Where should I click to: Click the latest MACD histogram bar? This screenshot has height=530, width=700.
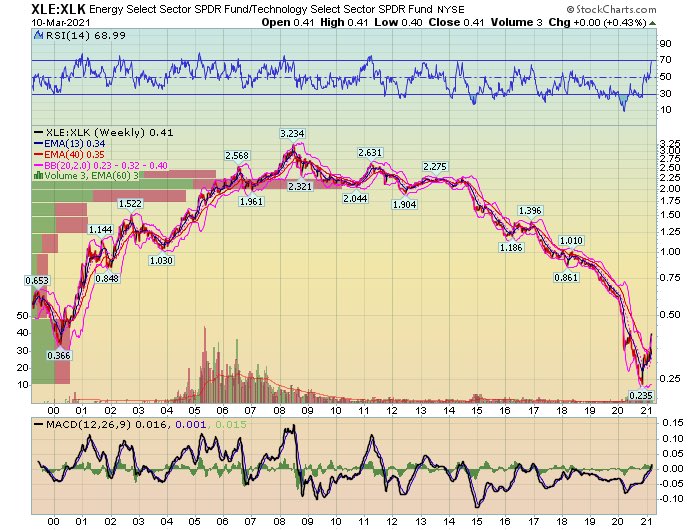pos(651,467)
